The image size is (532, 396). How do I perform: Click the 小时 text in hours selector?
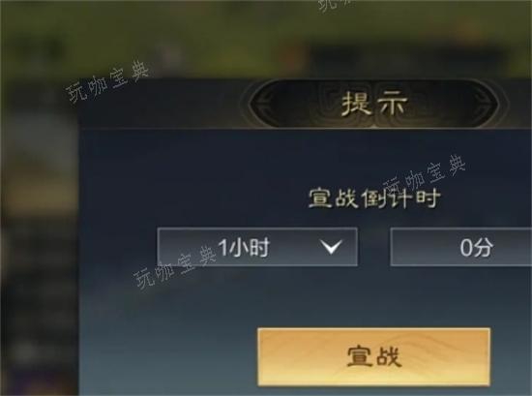pyautogui.click(x=250, y=247)
